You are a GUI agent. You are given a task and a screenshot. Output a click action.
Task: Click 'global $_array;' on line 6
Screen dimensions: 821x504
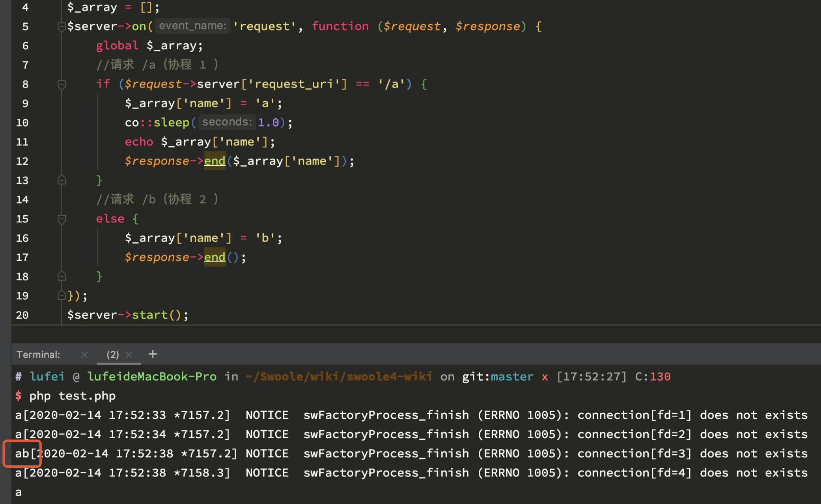pos(149,46)
